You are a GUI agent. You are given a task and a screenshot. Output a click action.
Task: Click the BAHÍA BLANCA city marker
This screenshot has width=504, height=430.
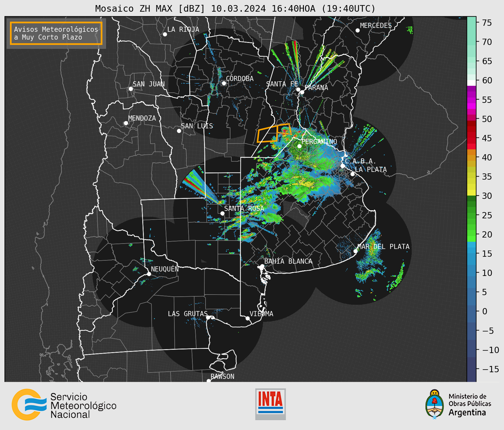pos(262,266)
